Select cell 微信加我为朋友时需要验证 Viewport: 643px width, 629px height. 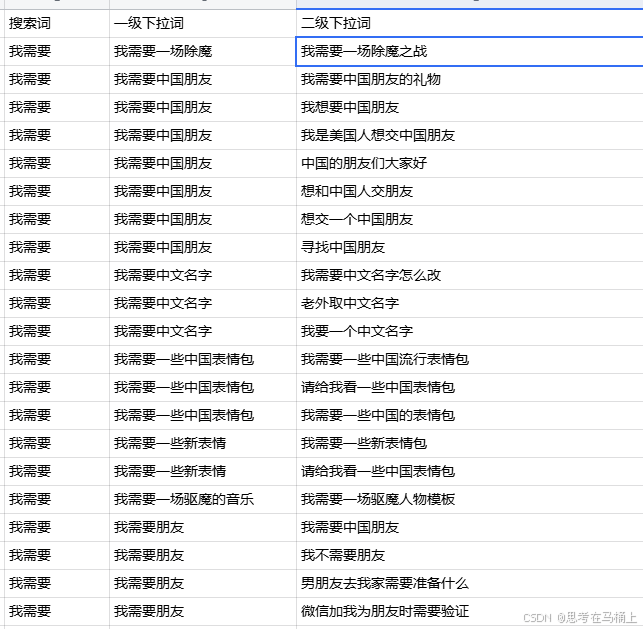(x=470, y=611)
